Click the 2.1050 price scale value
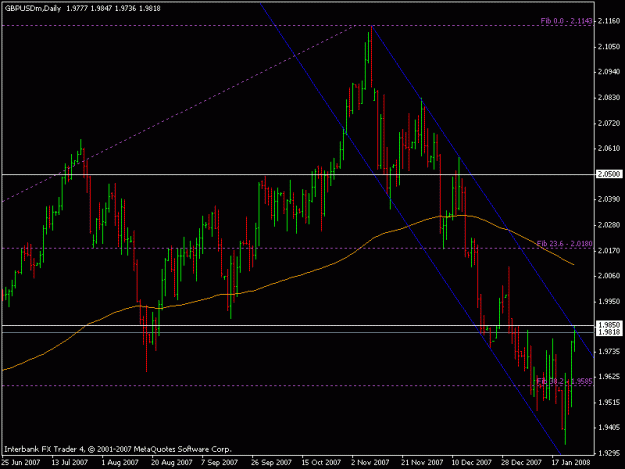625x469 pixels. [609, 47]
